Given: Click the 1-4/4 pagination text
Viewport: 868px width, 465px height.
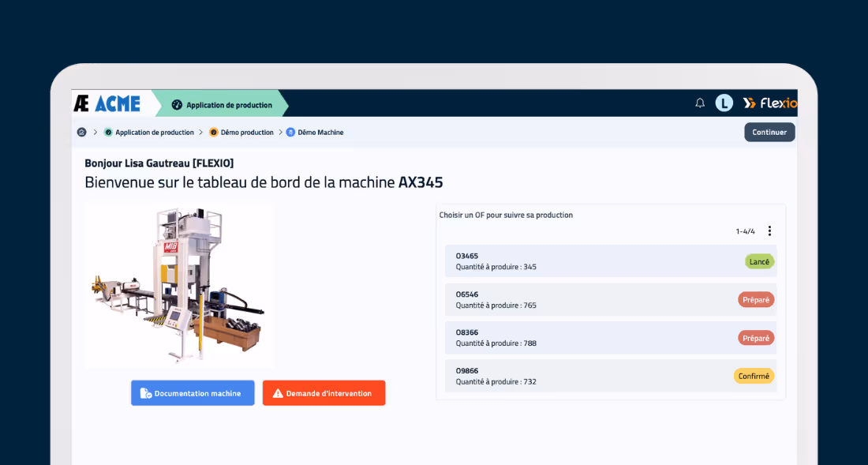Looking at the screenshot, I should coord(745,231).
